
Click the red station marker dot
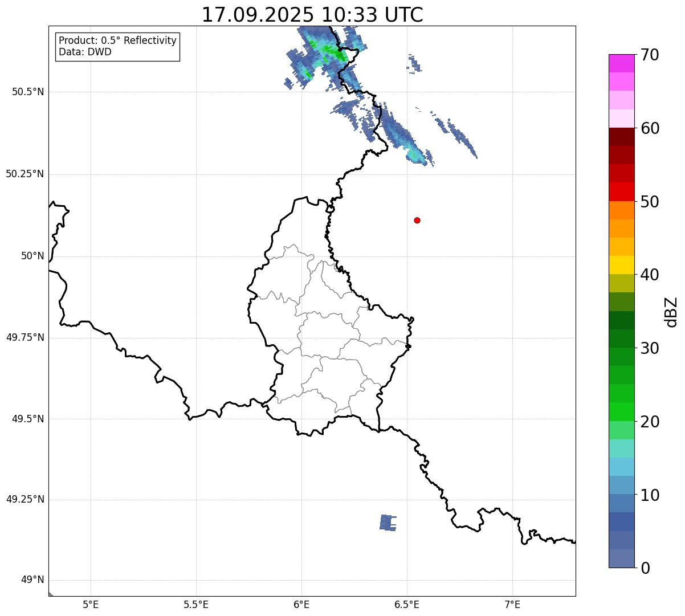click(x=417, y=220)
